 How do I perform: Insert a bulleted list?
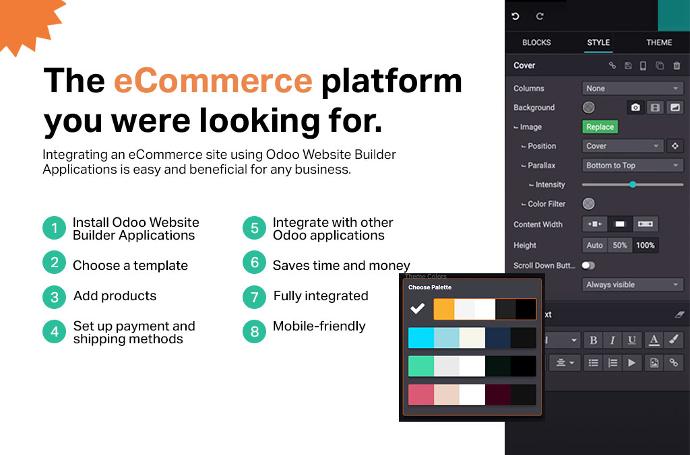tap(593, 363)
